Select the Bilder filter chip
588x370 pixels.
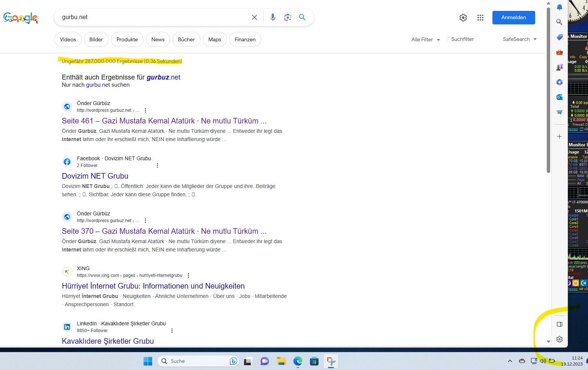(96, 39)
